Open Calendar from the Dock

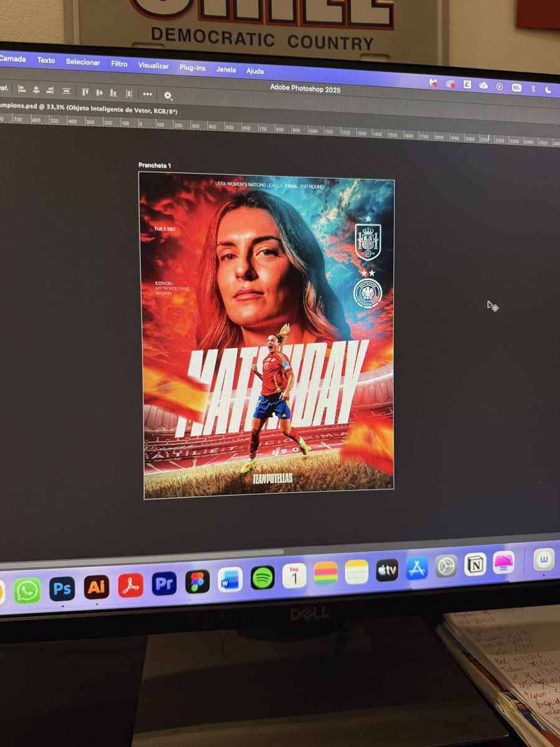coord(294,576)
